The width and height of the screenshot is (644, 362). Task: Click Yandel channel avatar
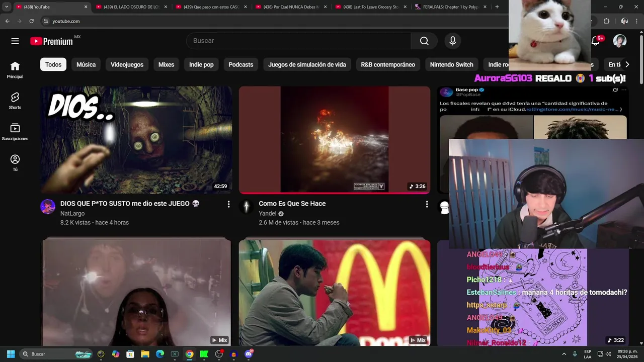(x=246, y=207)
